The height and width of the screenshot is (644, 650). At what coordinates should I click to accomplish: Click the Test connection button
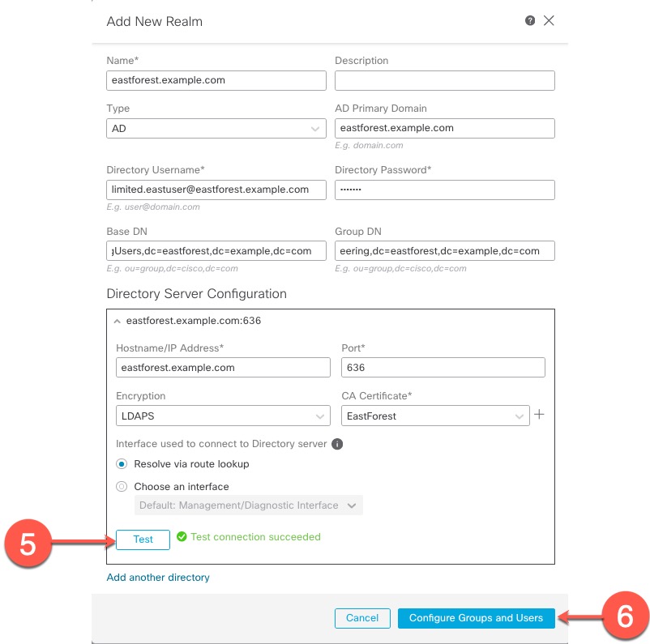tap(143, 540)
